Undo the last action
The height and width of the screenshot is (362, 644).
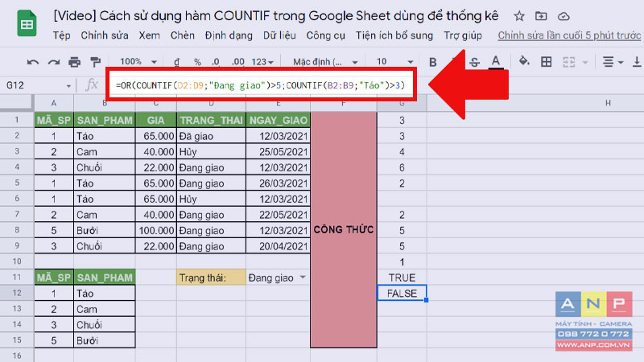tap(33, 62)
